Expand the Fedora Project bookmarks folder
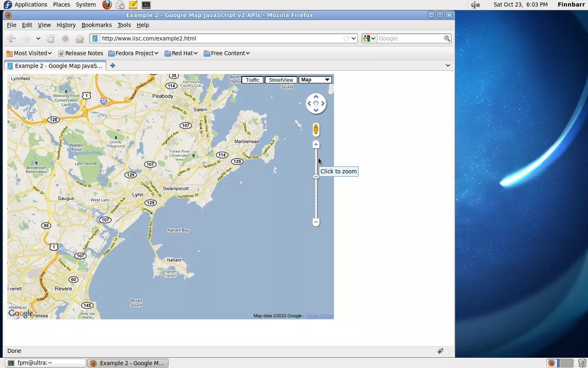The image size is (588, 368). coord(133,53)
